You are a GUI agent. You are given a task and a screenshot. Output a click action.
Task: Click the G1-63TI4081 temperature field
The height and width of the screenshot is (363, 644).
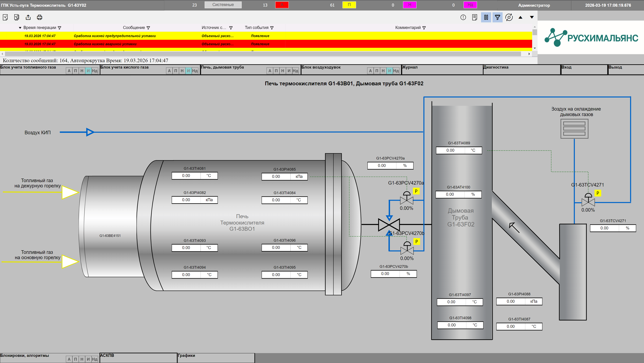tap(195, 176)
